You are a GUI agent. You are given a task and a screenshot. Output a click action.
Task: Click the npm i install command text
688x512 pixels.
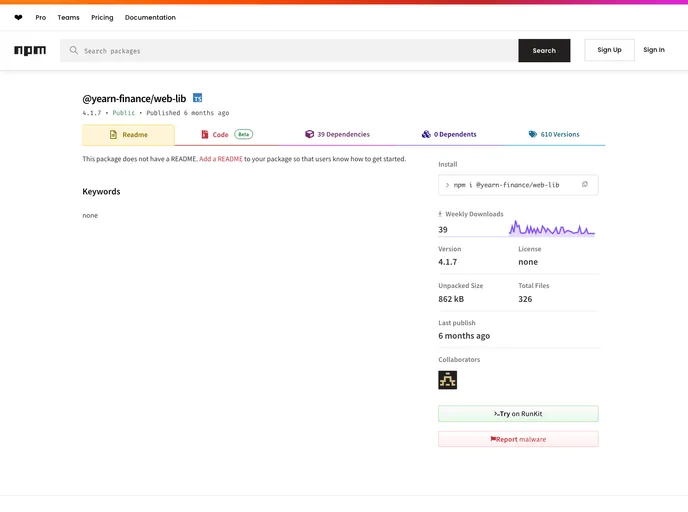[506, 185]
